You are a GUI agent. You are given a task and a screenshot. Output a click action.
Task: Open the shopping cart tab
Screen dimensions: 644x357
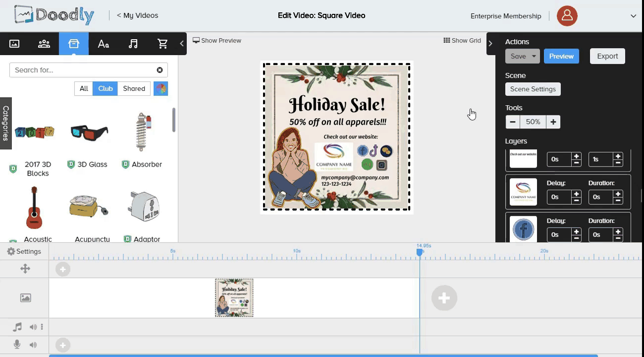click(162, 44)
